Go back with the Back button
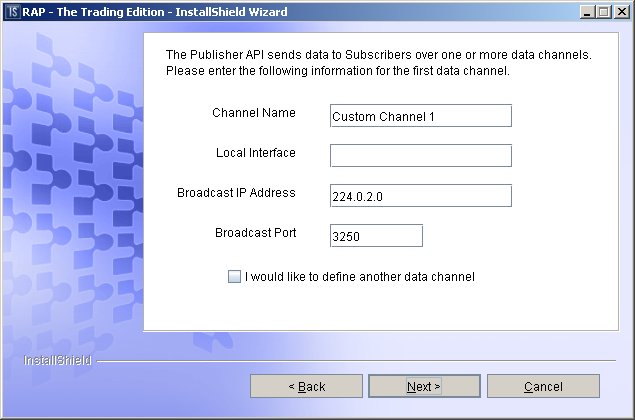Image resolution: width=635 pixels, height=420 pixels. click(x=306, y=386)
